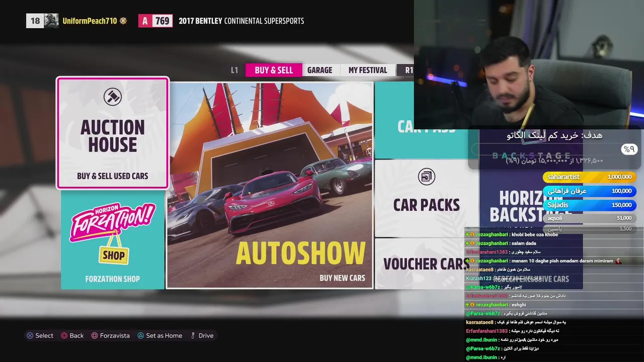The height and width of the screenshot is (362, 644).
Task: Click the donation goal percentage badge
Action: 628,149
